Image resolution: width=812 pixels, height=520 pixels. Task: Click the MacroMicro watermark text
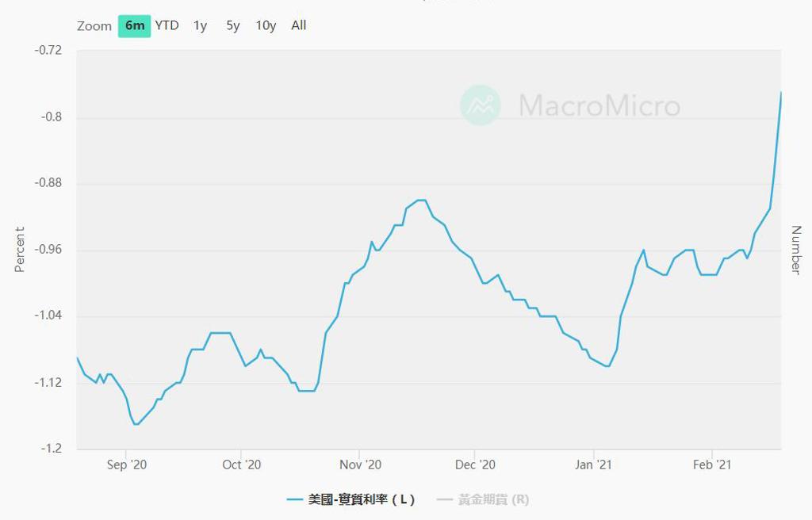click(x=599, y=106)
